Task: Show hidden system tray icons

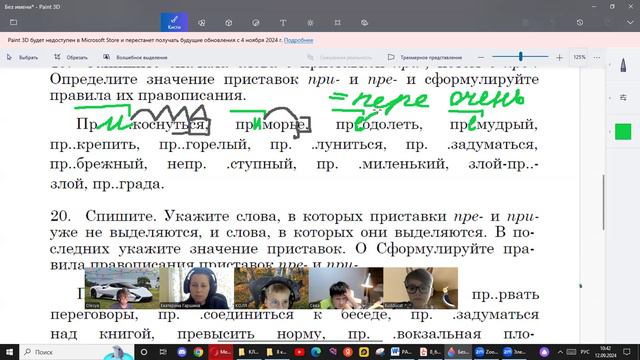Action: 560,352
